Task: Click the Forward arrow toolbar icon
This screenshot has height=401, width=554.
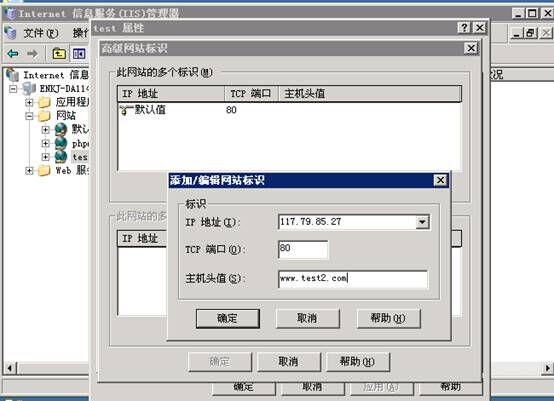Action: point(32,54)
